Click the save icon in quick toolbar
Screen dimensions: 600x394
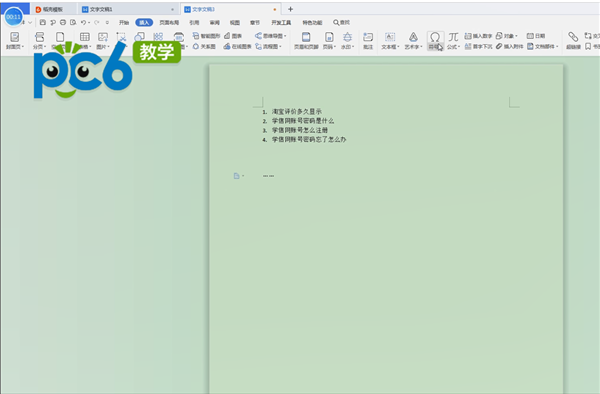click(42, 23)
